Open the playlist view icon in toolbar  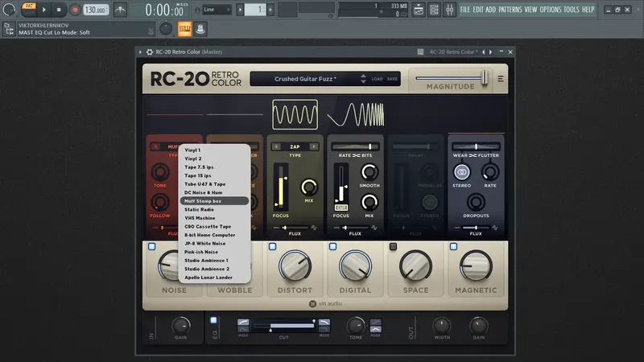[x=418, y=10]
